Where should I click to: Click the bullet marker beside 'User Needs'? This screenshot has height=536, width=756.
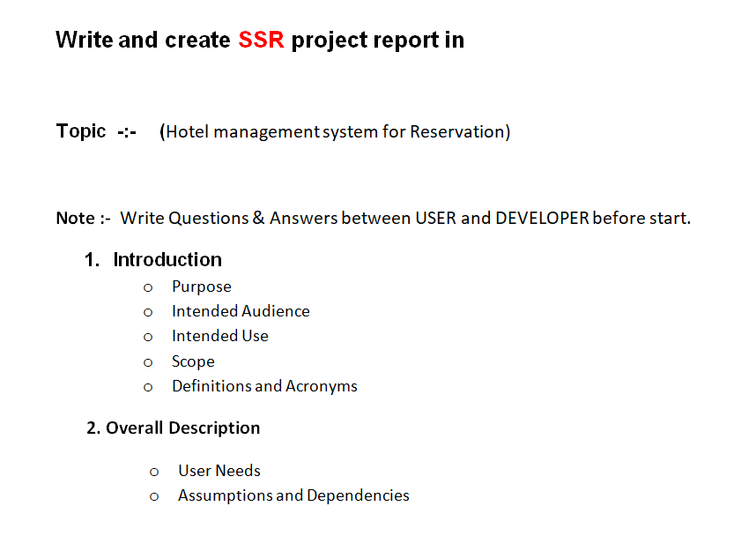click(x=154, y=471)
